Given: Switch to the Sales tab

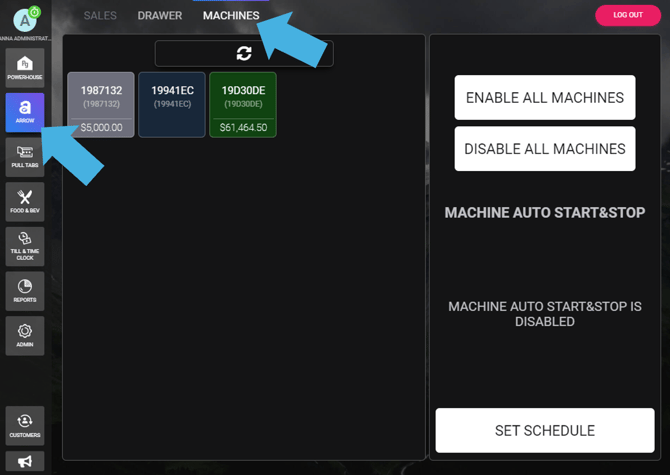Looking at the screenshot, I should [100, 16].
